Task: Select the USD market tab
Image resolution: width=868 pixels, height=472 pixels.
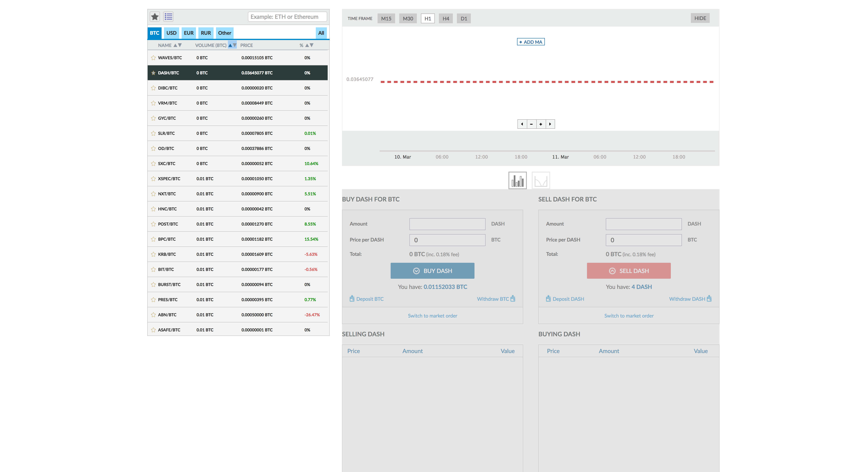Action: coord(171,33)
